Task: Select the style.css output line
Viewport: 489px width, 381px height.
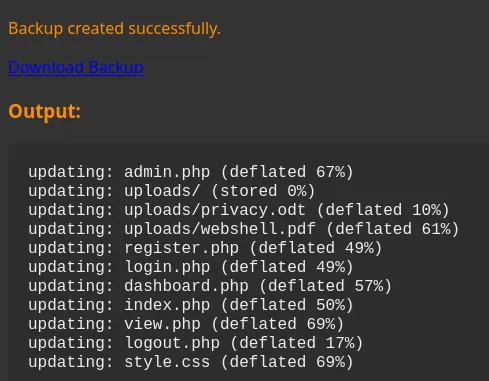Action: click(191, 362)
